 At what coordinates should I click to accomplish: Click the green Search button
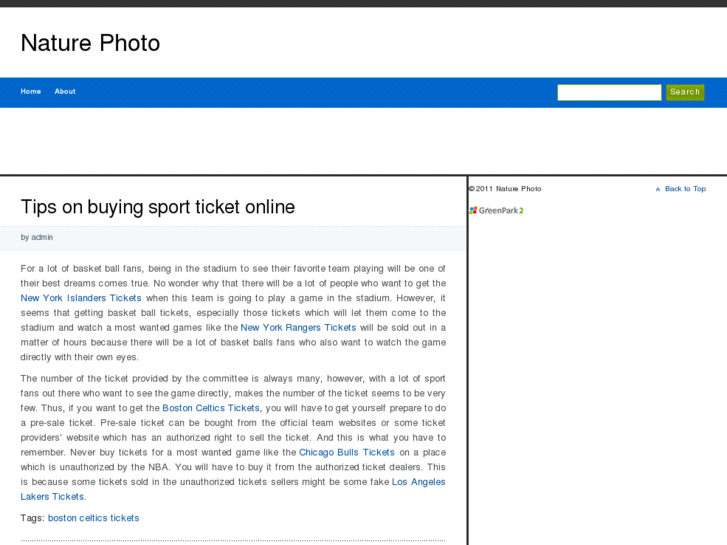click(x=685, y=92)
